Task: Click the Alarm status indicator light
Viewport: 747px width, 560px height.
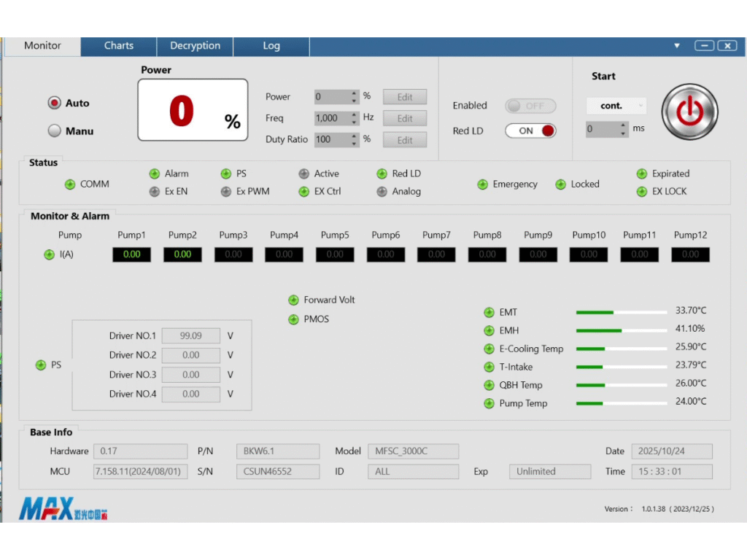Action: (x=155, y=174)
